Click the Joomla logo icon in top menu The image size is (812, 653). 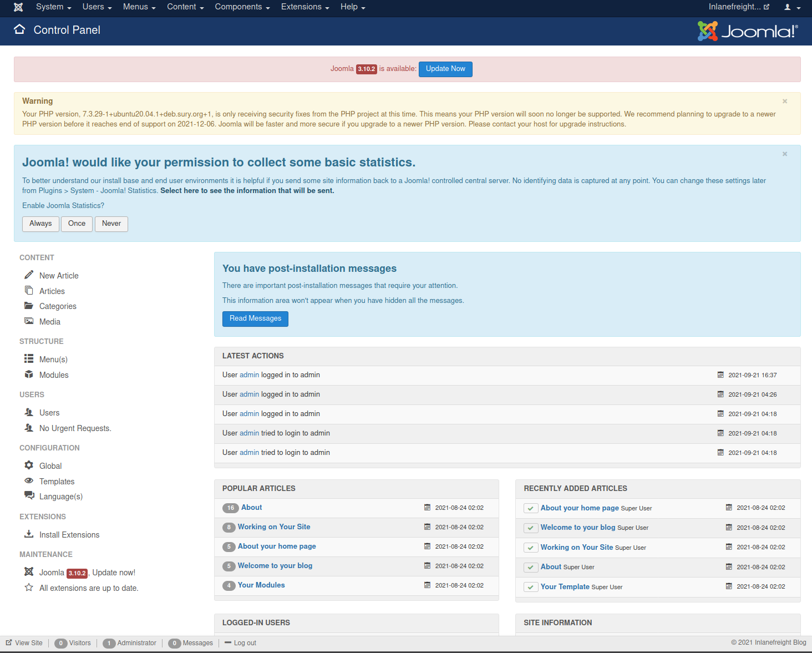click(18, 7)
